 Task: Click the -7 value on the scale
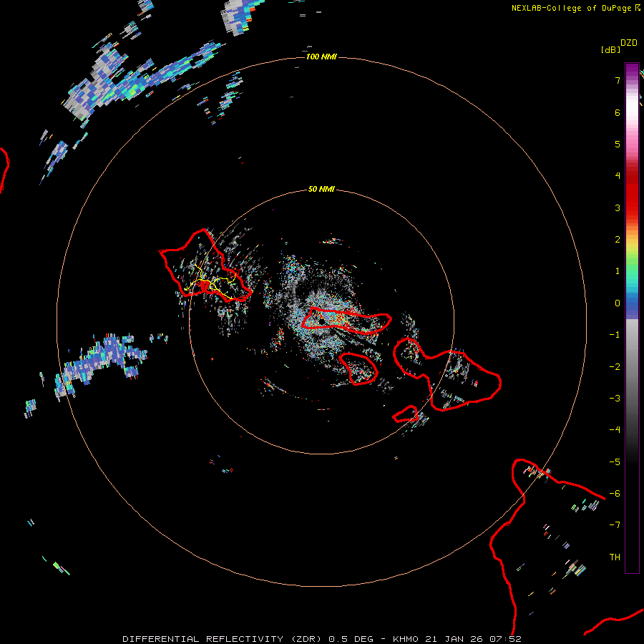pos(615,525)
